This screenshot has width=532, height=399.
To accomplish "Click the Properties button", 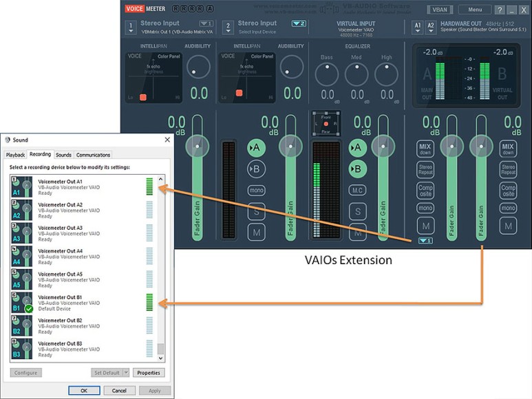I will [x=149, y=373].
